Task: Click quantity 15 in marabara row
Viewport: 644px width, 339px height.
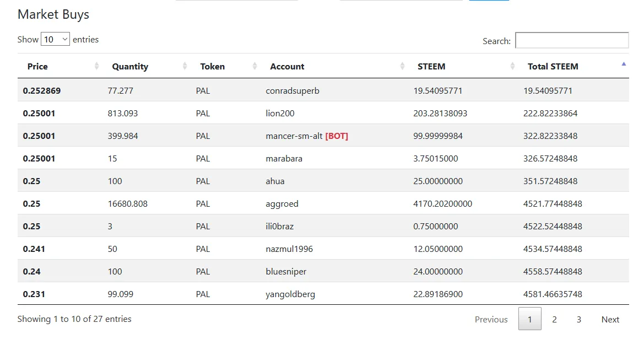Action: point(112,159)
